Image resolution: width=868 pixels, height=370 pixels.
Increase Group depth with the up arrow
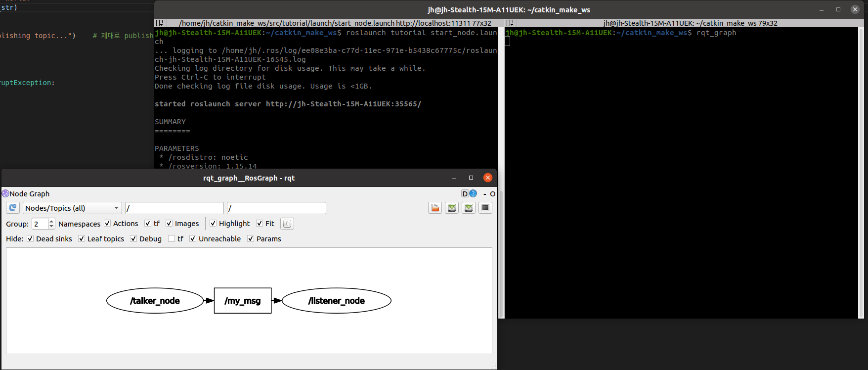[51, 221]
